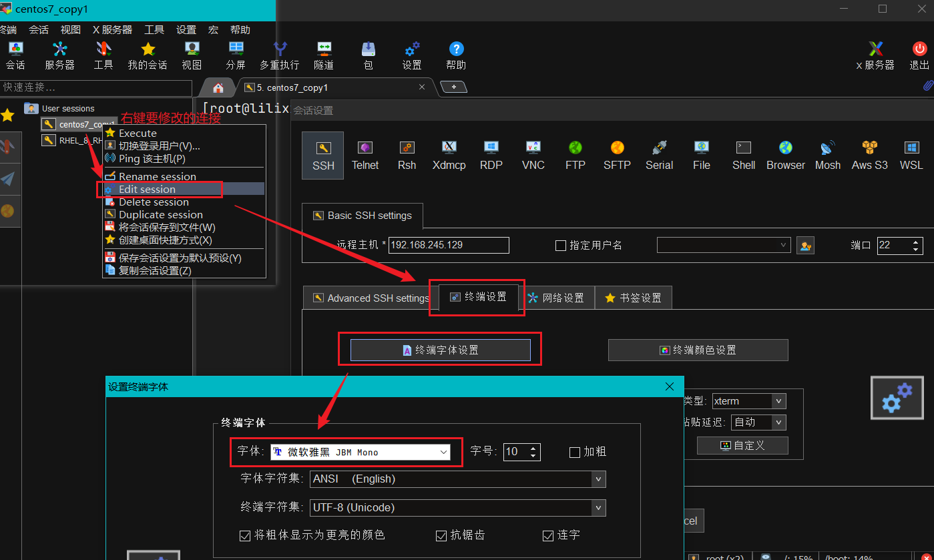Choose Rename session from context menu

click(x=184, y=177)
